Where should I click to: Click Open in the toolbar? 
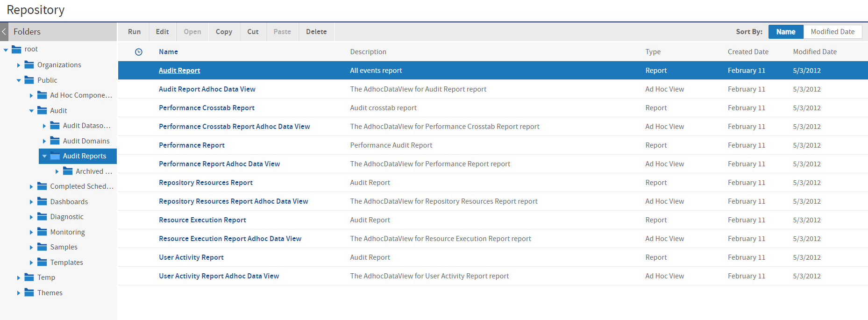(x=192, y=32)
